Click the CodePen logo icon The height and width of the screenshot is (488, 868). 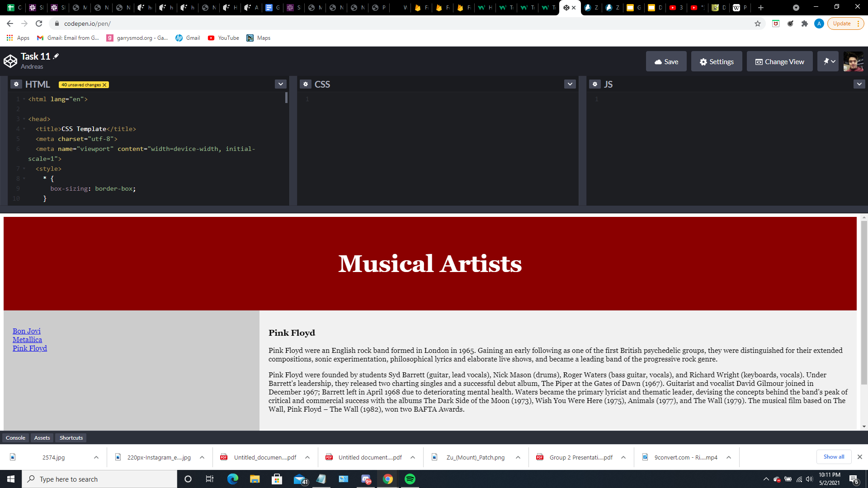click(x=10, y=61)
